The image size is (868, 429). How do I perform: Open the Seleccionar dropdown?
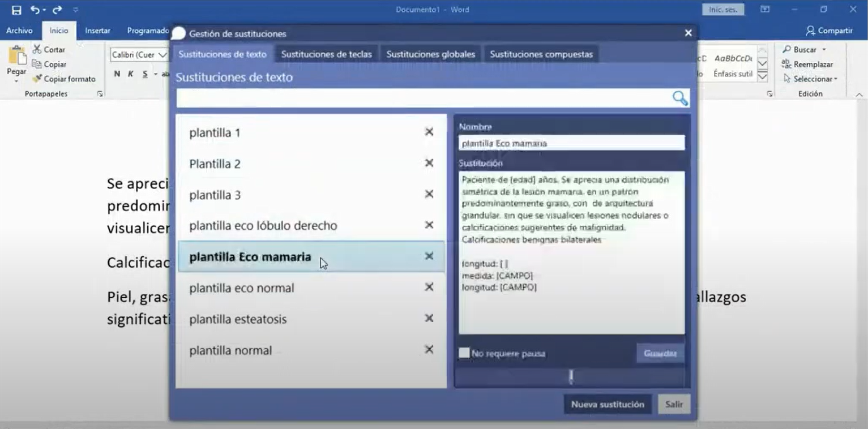[810, 79]
